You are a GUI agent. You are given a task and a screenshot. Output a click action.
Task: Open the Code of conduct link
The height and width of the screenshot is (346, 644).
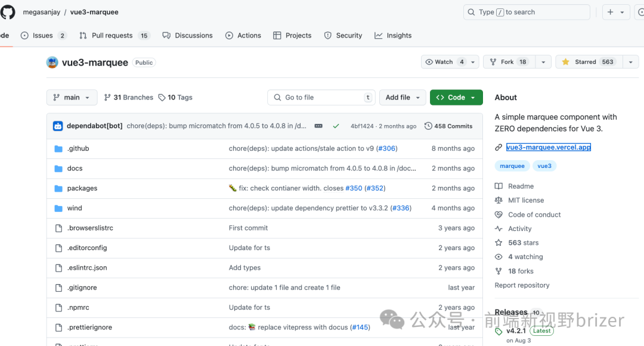pyautogui.click(x=528, y=214)
